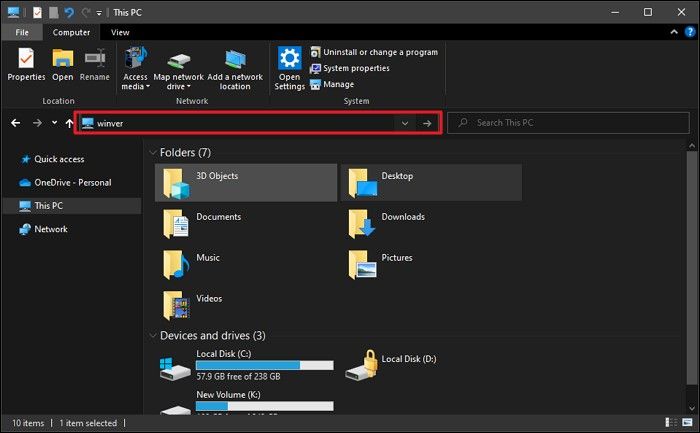
Task: Click Add a network location
Action: (x=235, y=69)
